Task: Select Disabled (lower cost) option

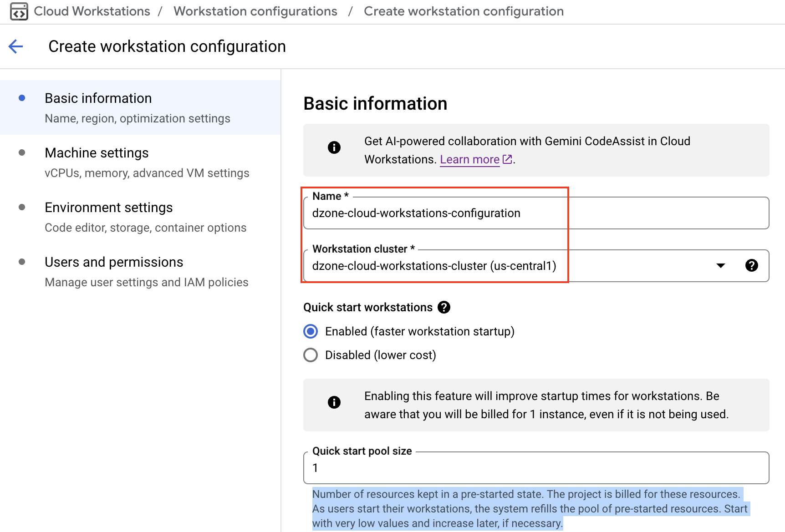Action: pyautogui.click(x=310, y=355)
